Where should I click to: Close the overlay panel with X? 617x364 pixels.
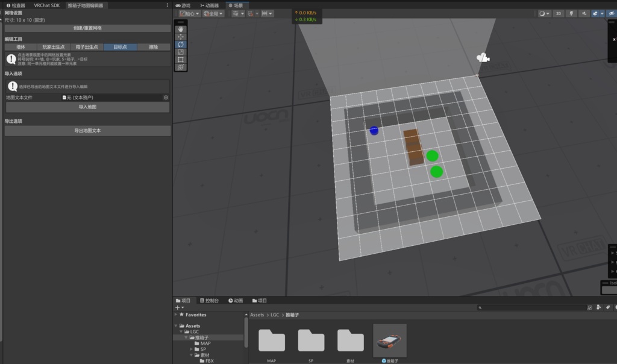(614, 39)
